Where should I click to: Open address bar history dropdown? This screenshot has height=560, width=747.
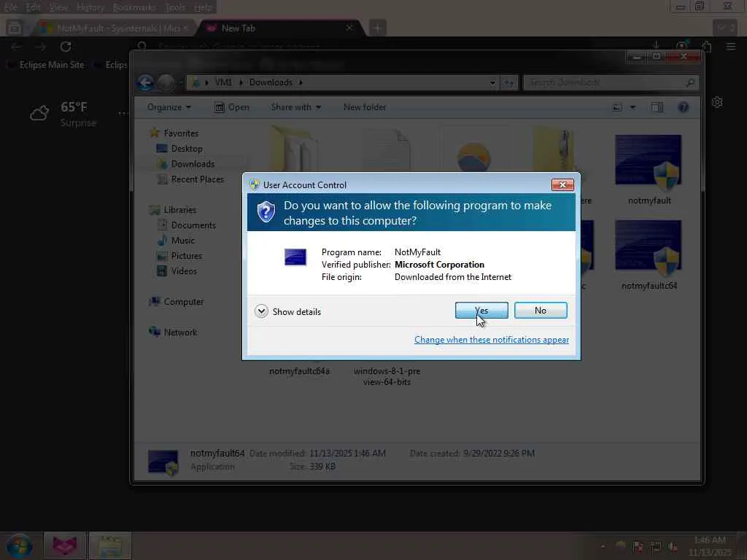coord(492,83)
